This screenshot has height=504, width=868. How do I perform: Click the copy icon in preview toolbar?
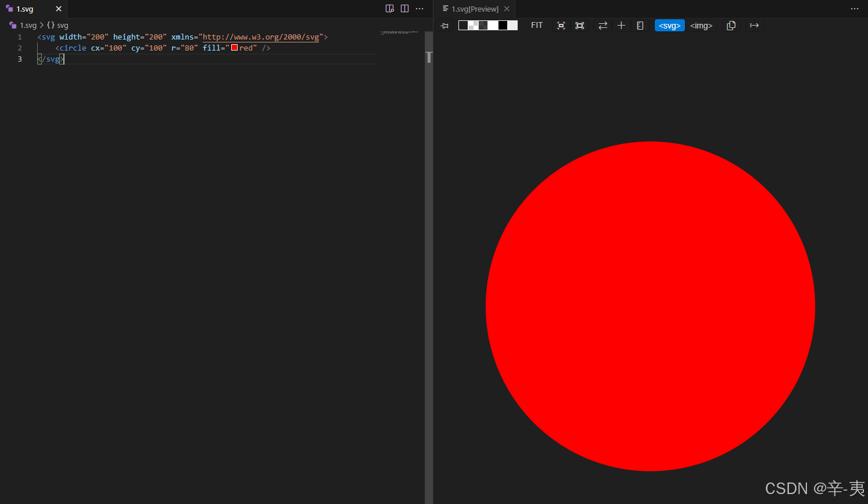pyautogui.click(x=731, y=26)
